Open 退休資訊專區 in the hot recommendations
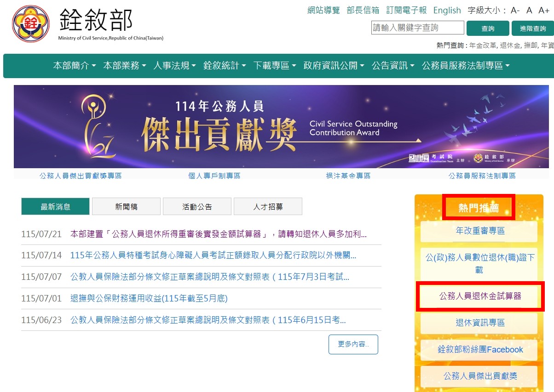 coord(479,323)
